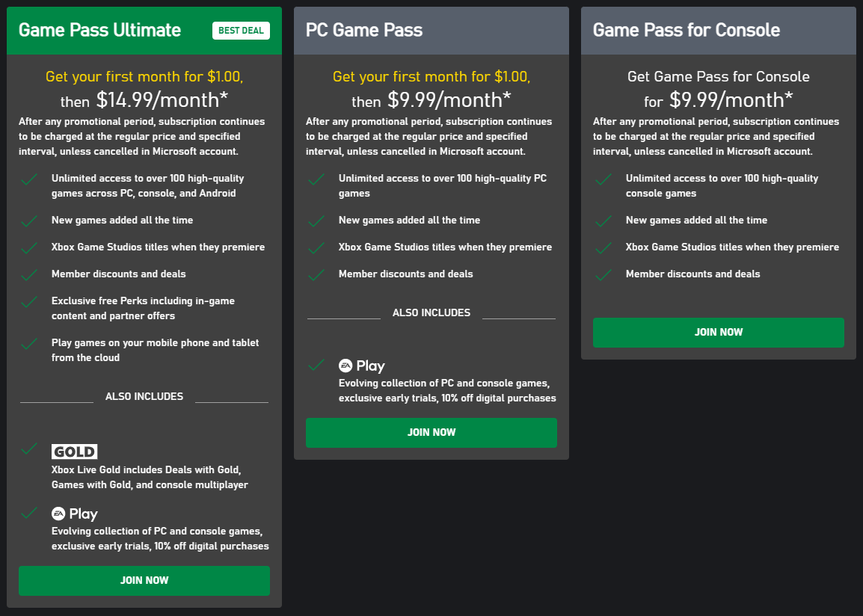Click the PC Game Pass $1.00 first month offer
The image size is (863, 616).
click(431, 76)
